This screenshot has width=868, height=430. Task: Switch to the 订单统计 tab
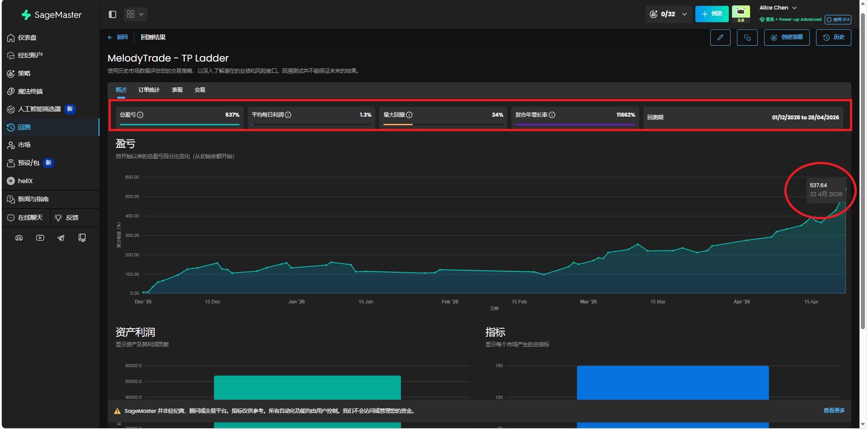pyautogui.click(x=149, y=90)
